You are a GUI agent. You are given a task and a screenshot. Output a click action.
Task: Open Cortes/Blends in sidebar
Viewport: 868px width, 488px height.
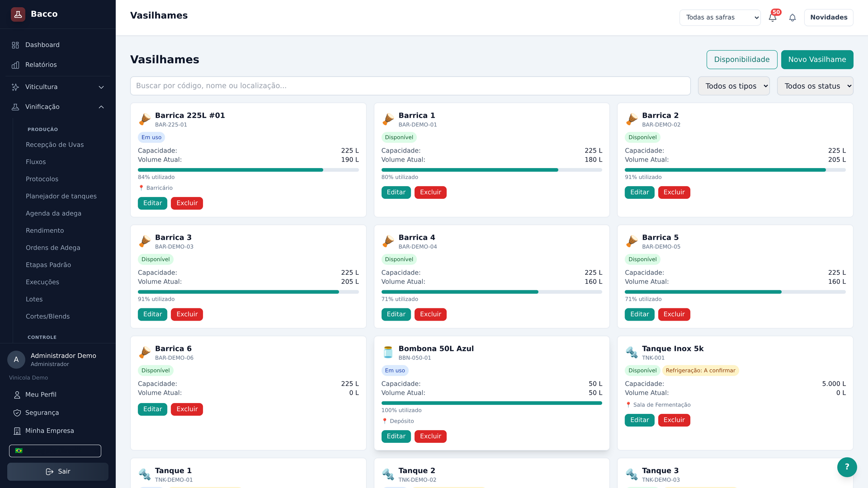pos(48,316)
